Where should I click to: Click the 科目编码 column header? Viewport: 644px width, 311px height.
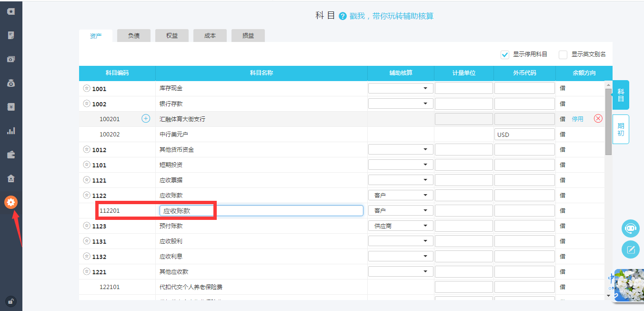[117, 73]
